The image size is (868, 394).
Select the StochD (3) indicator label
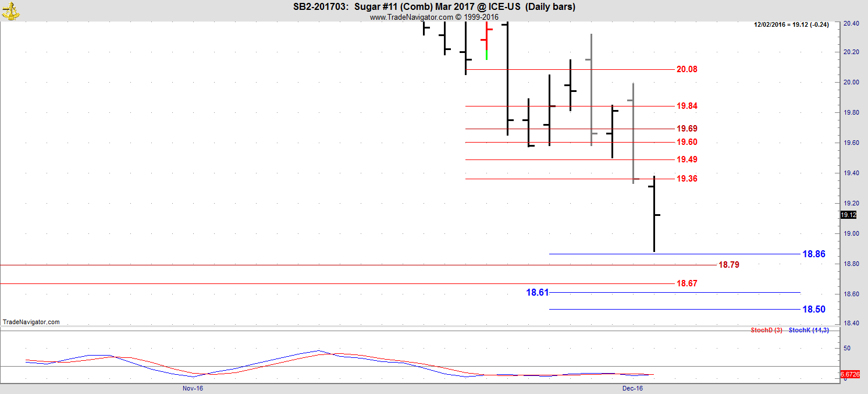[766, 331]
